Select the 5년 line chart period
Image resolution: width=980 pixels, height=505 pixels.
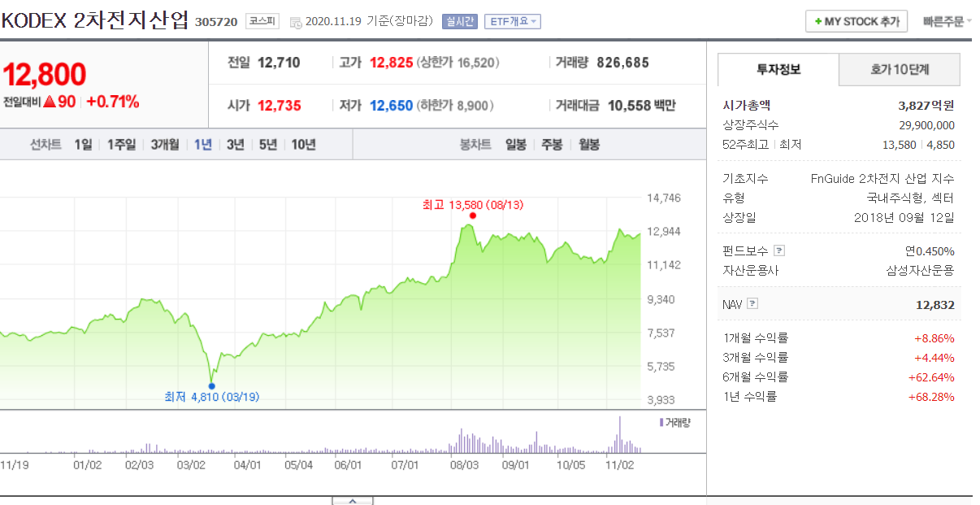coord(268,145)
